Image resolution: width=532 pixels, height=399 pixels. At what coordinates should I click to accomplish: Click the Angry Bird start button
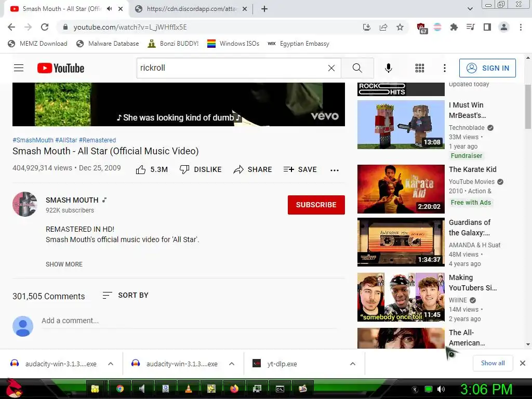tap(14, 389)
